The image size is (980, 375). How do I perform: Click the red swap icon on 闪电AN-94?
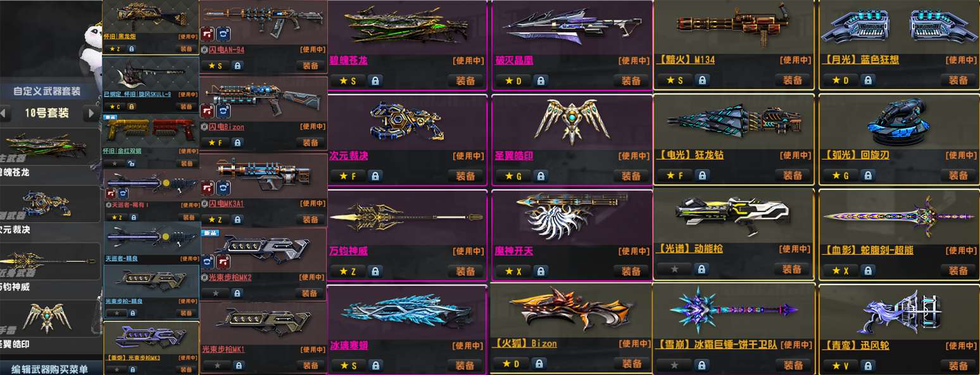pos(207,33)
